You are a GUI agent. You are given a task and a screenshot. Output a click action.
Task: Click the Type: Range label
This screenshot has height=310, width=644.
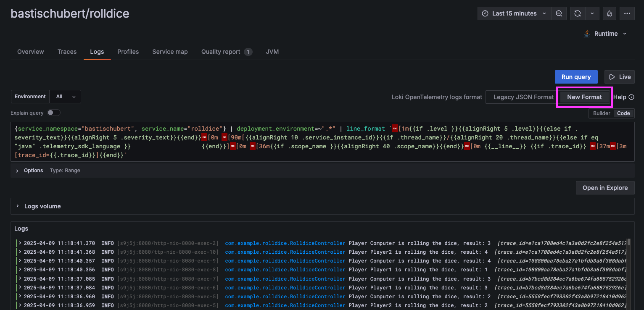point(65,171)
